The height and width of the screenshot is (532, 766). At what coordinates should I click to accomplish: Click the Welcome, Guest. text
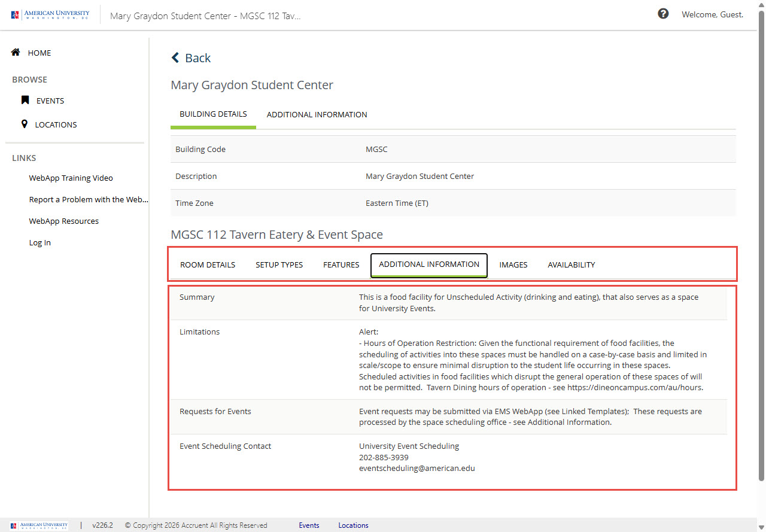click(x=712, y=14)
